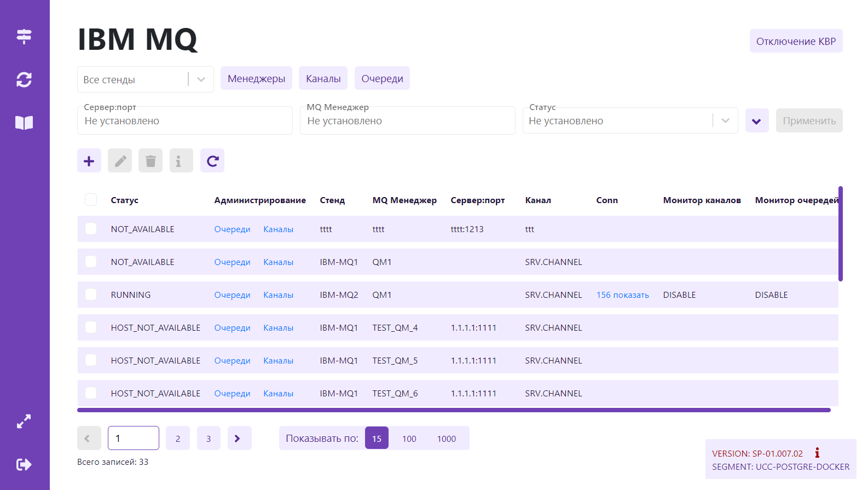Screen dimensions: 868x490
Task: Check the RUNNING row checkbox
Action: click(x=91, y=295)
